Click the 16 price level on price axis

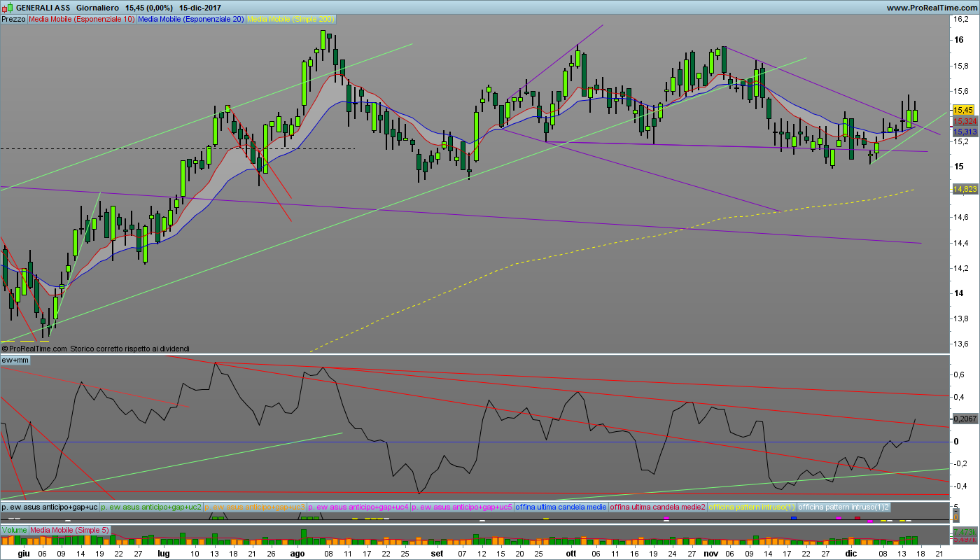coord(960,39)
